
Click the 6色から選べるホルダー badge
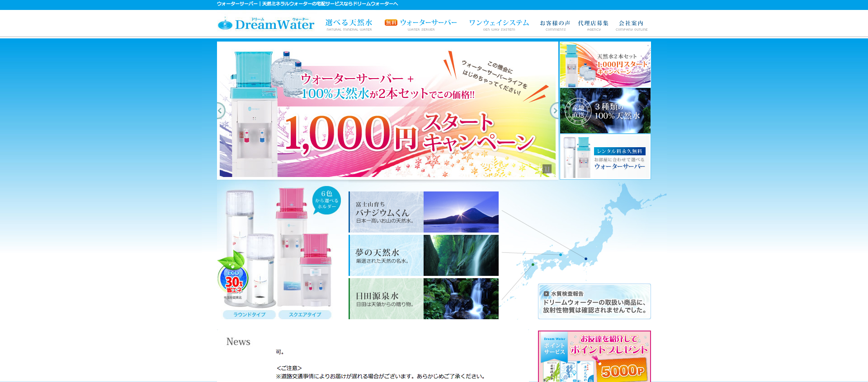pyautogui.click(x=326, y=200)
